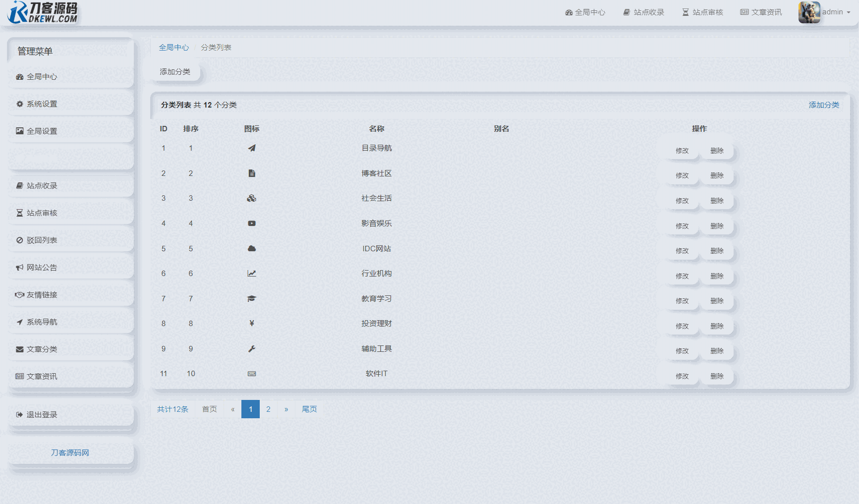Click 修改 for the 辅助工具 category
This screenshot has height=504, width=859.
(x=682, y=351)
